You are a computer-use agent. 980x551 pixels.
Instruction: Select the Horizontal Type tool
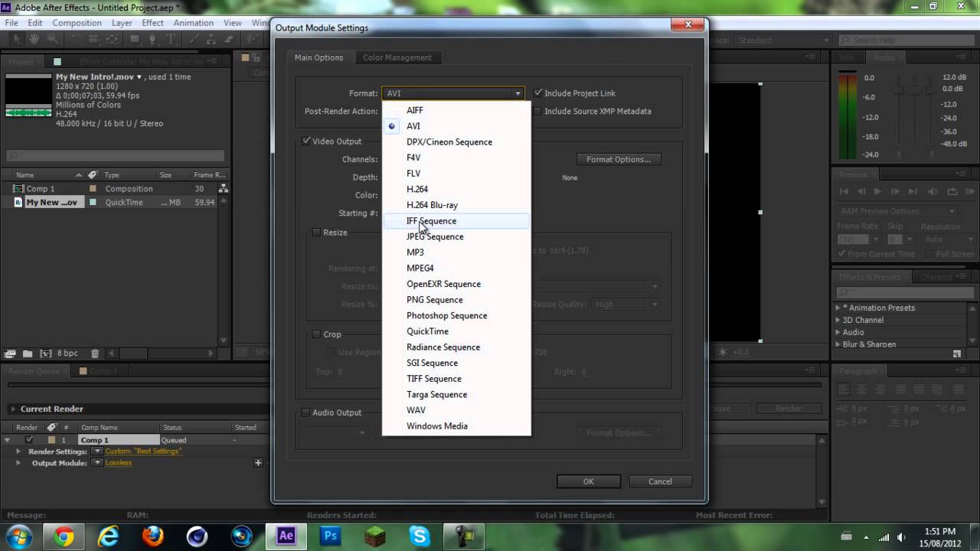pyautogui.click(x=171, y=39)
